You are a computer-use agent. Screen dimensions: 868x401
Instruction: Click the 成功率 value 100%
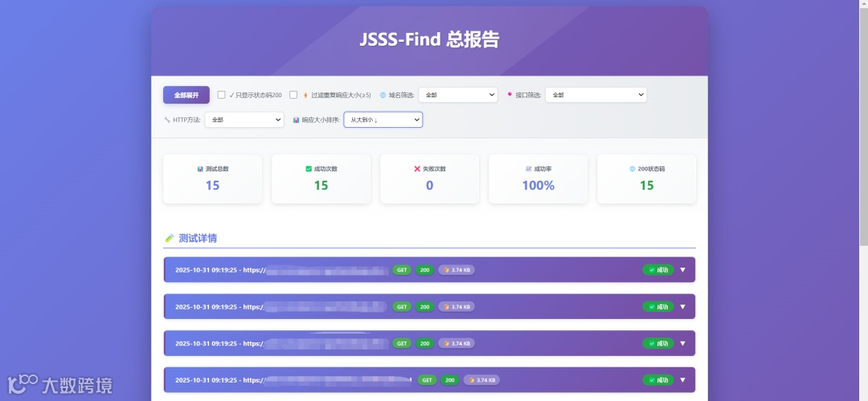click(x=538, y=186)
